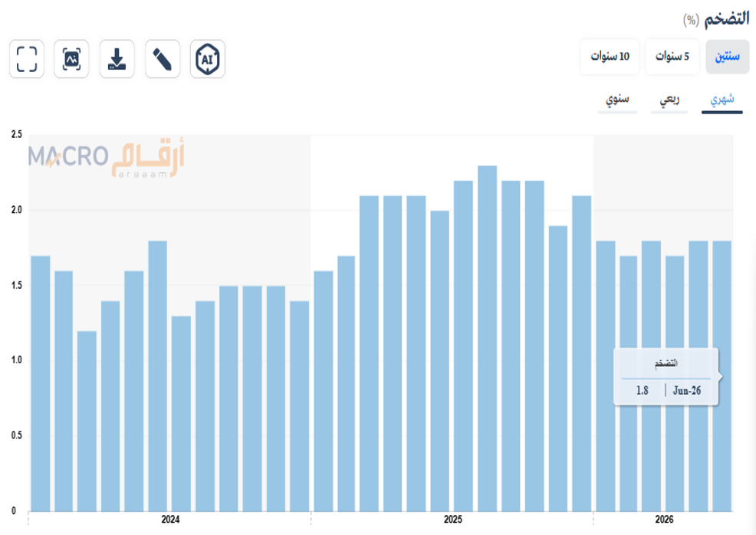Click the lowest 1.2 bar in 2024
This screenshot has width=756, height=535.
tap(87, 421)
